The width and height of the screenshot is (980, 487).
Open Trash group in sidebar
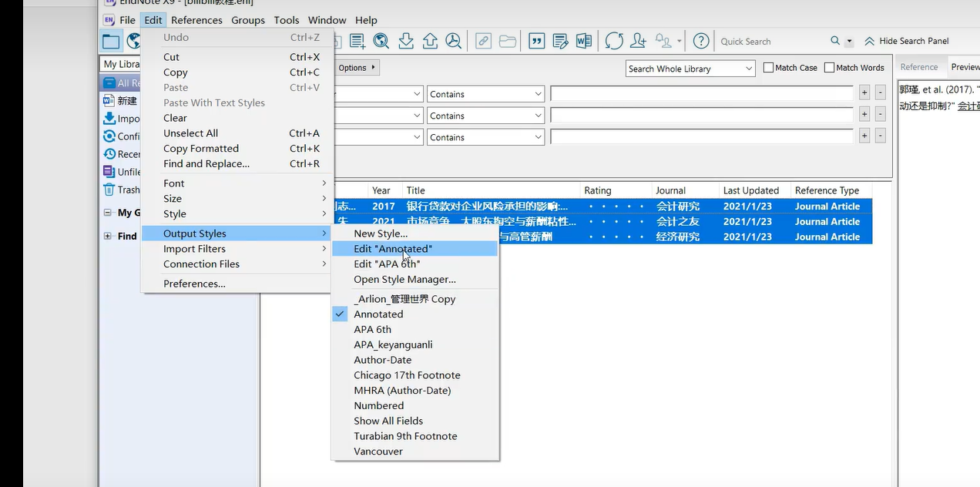(x=121, y=190)
